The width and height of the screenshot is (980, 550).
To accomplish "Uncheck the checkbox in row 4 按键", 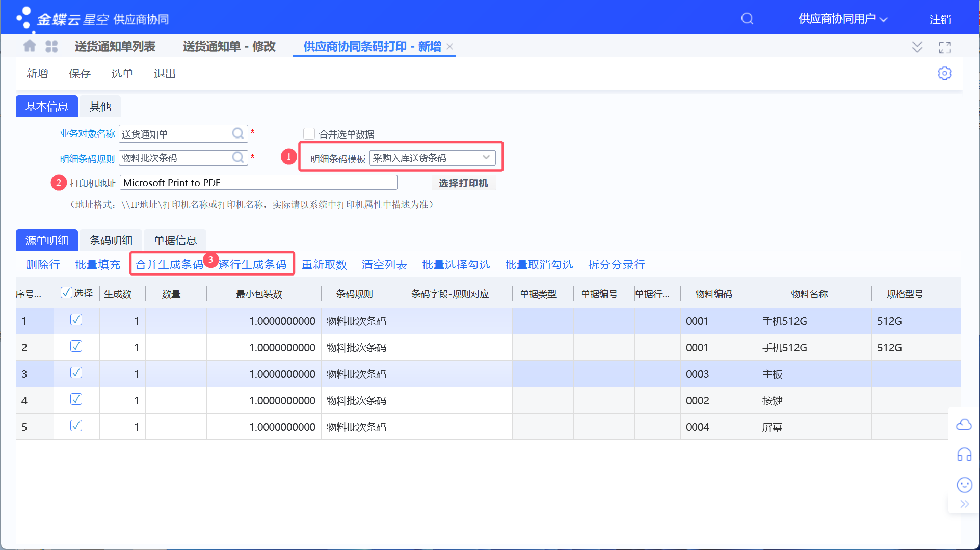I will (x=76, y=399).
